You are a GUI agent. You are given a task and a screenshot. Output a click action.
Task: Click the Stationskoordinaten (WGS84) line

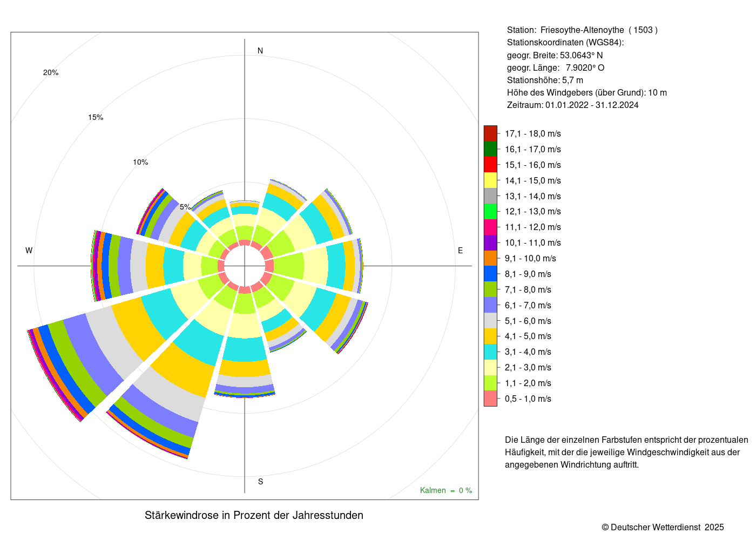click(565, 43)
